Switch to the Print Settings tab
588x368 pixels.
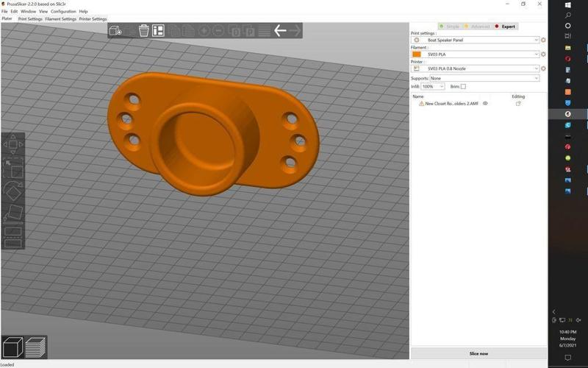tap(30, 19)
